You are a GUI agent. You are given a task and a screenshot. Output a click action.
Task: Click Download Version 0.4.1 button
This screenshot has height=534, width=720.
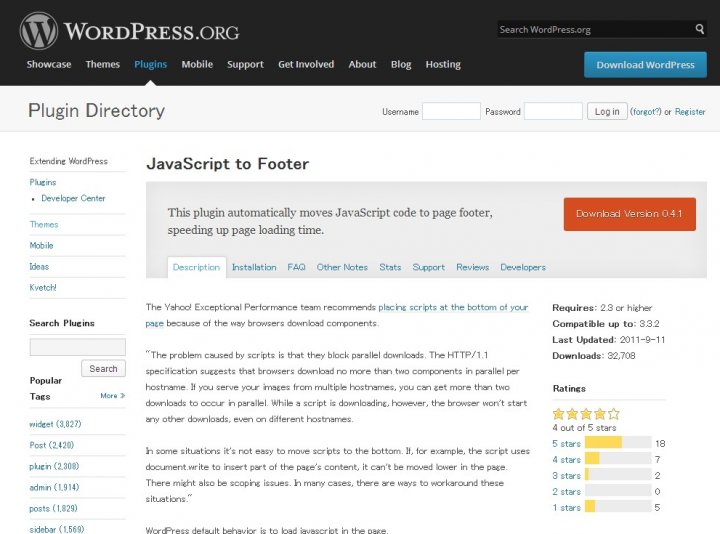[x=630, y=214]
